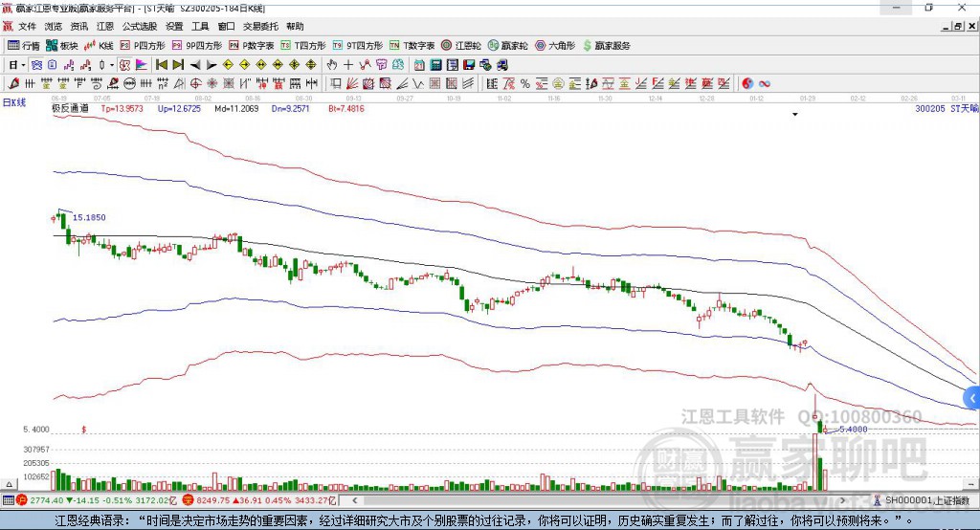Select the n² grid tool
The width and height of the screenshot is (980, 530).
pyautogui.click(x=163, y=83)
